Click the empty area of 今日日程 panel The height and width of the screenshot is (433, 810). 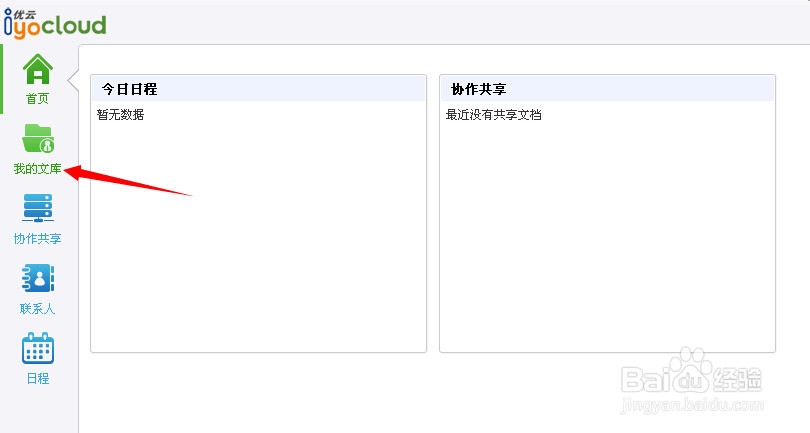(x=258, y=240)
